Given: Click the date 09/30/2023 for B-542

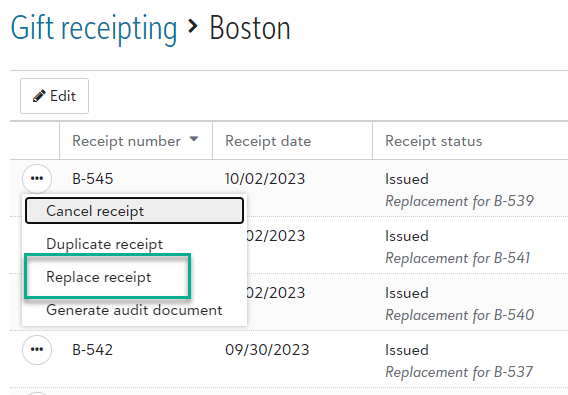Looking at the screenshot, I should click(267, 350).
